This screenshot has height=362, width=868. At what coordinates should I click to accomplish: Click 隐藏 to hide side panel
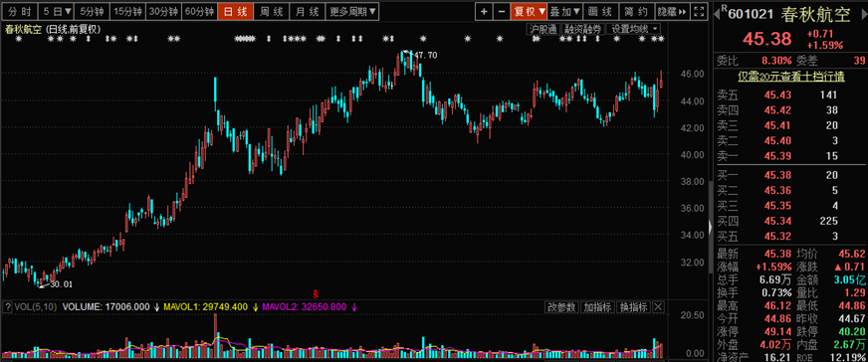pos(672,11)
